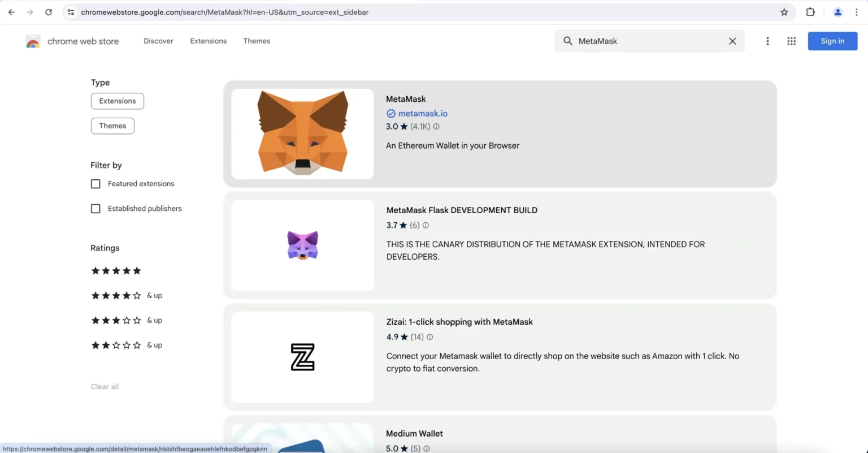This screenshot has height=453, width=868.
Task: Filter by four stars & up
Action: pyautogui.click(x=127, y=296)
